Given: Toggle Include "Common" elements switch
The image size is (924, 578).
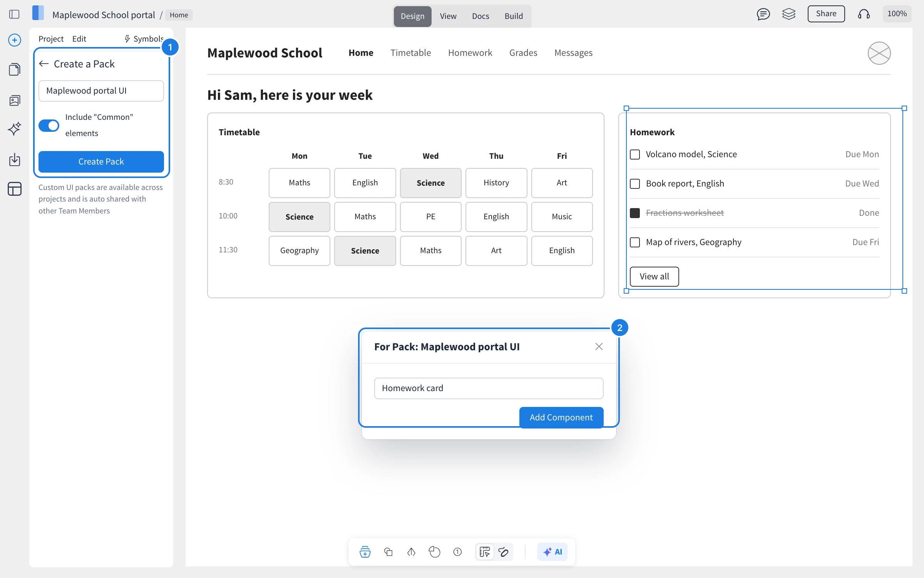Looking at the screenshot, I should [x=49, y=125].
